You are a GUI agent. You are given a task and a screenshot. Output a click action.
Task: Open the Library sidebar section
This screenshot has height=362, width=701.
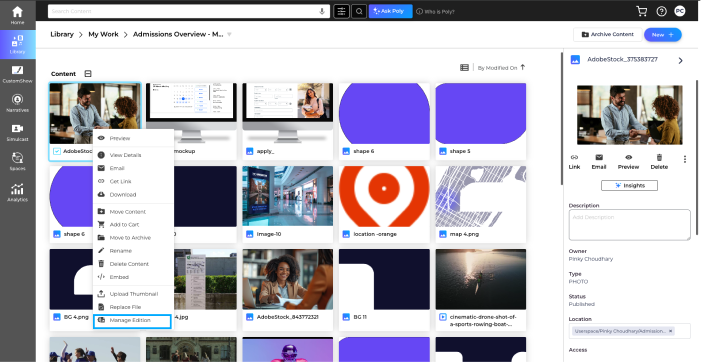click(x=17, y=44)
